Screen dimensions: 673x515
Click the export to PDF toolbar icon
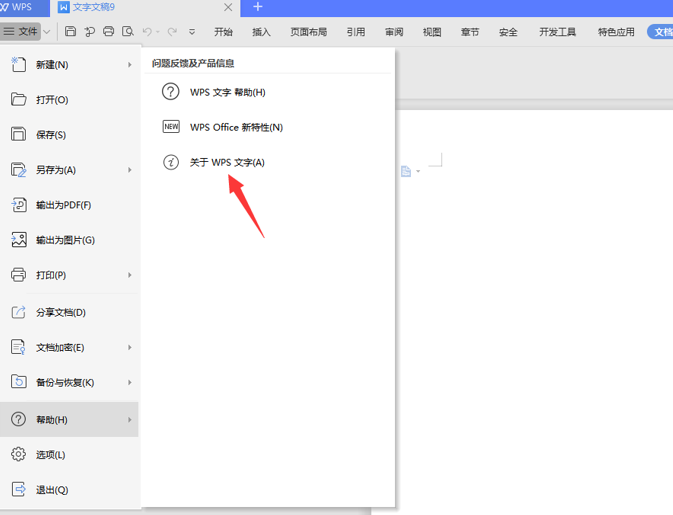90,31
